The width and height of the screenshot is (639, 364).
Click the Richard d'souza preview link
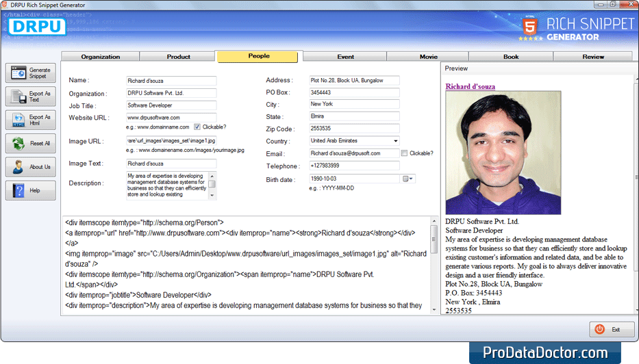(470, 86)
